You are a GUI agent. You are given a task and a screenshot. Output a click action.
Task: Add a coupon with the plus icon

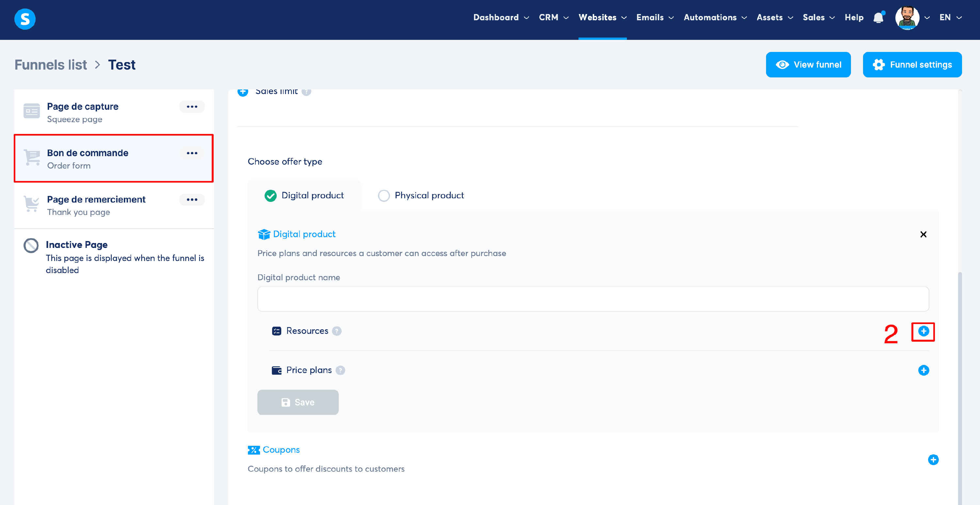coord(933,460)
